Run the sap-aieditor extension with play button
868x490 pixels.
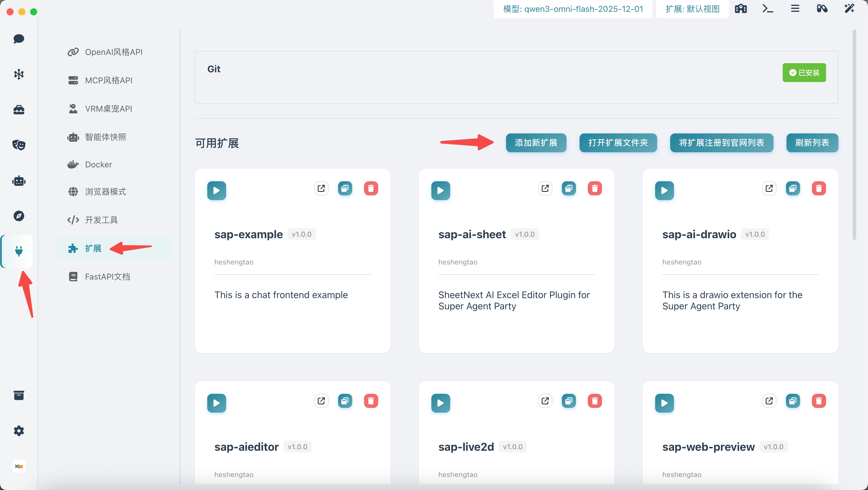(217, 404)
